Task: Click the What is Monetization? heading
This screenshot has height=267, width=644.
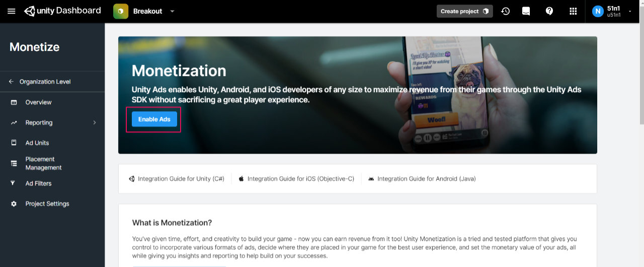Action: pyautogui.click(x=172, y=223)
